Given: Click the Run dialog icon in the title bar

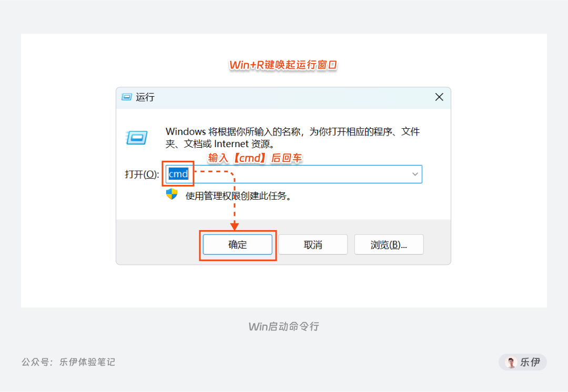Looking at the screenshot, I should tap(127, 97).
